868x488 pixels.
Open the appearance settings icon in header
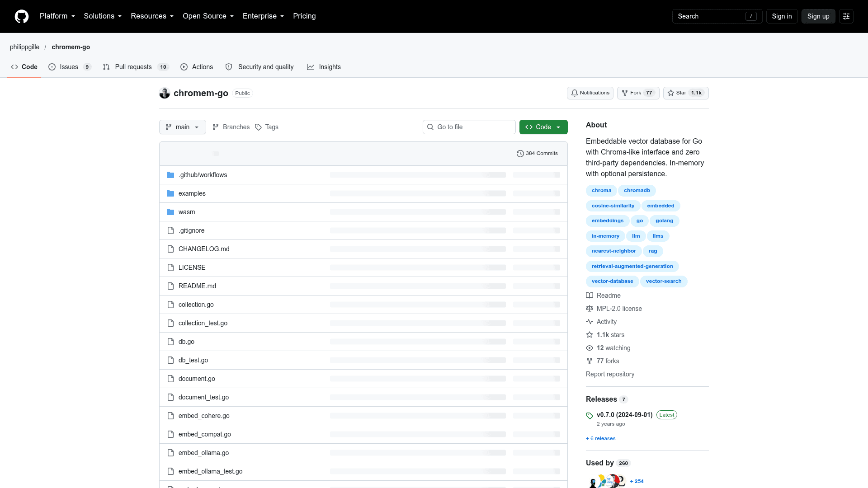tap(846, 16)
